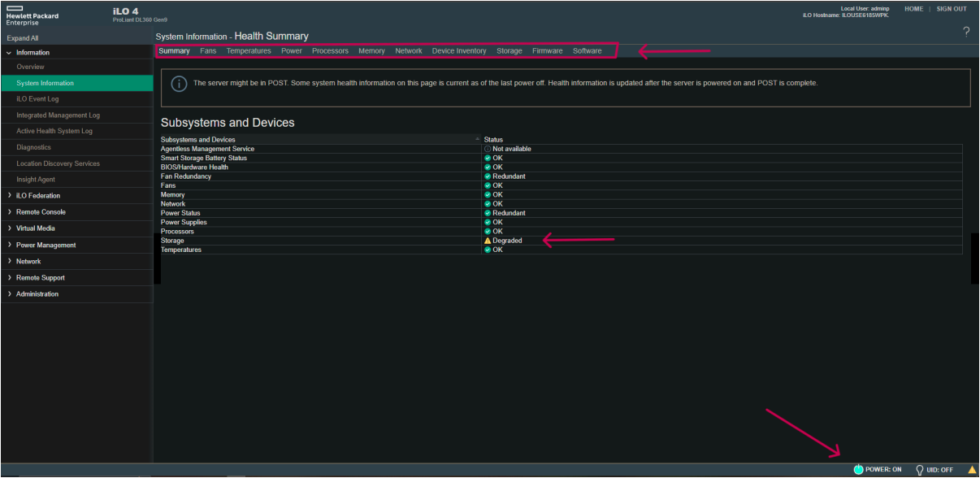Expand the Virtual Media section

(8, 228)
